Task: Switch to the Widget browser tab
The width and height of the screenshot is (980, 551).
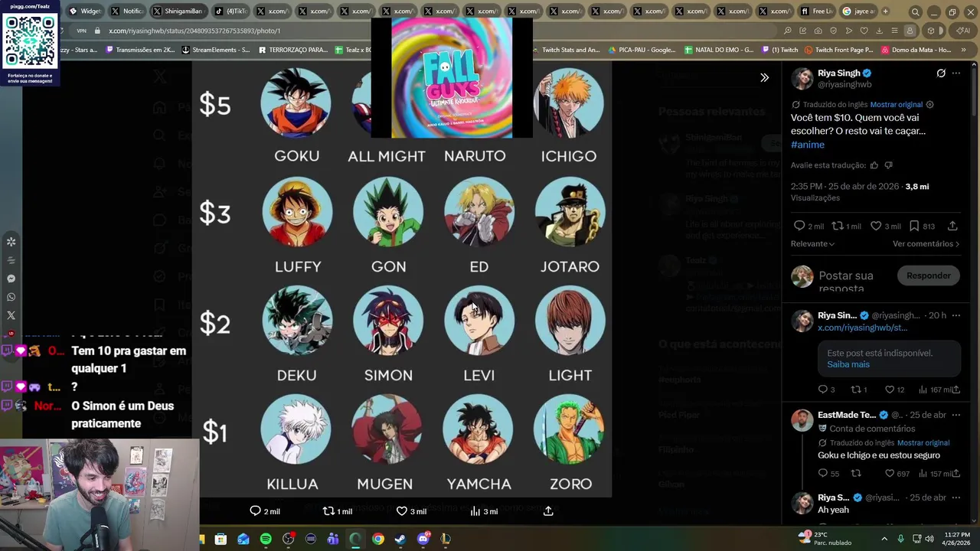Action: tap(85, 11)
